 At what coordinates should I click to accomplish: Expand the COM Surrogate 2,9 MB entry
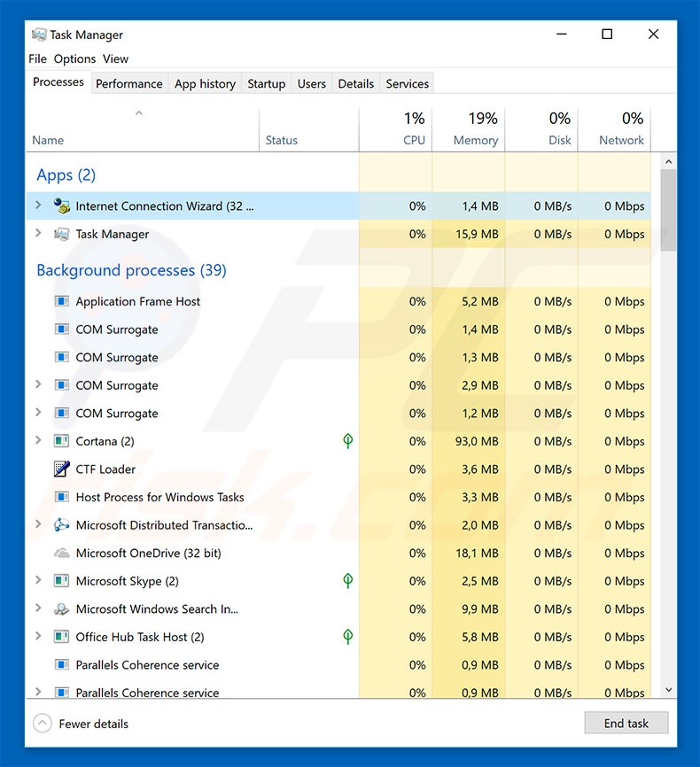point(38,384)
